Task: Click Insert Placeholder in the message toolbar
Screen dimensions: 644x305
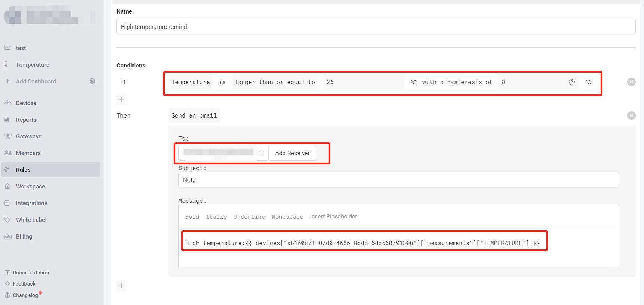Action: 333,216
